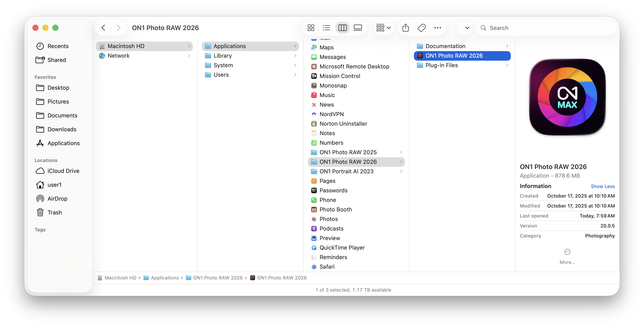This screenshot has width=644, height=328.
Task: Select Downloads in Favorites
Action: pos(62,129)
